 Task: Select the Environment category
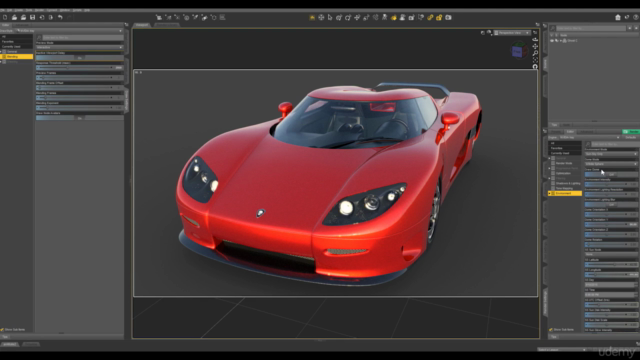pos(565,193)
